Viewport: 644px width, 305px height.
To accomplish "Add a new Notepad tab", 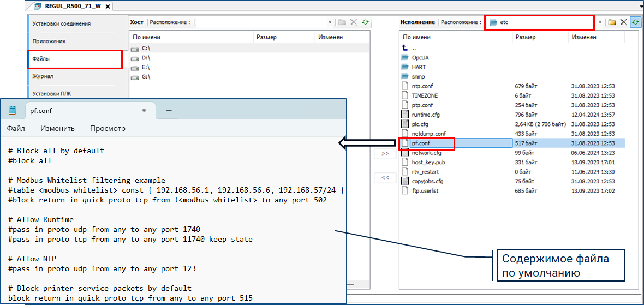I will 169,110.
